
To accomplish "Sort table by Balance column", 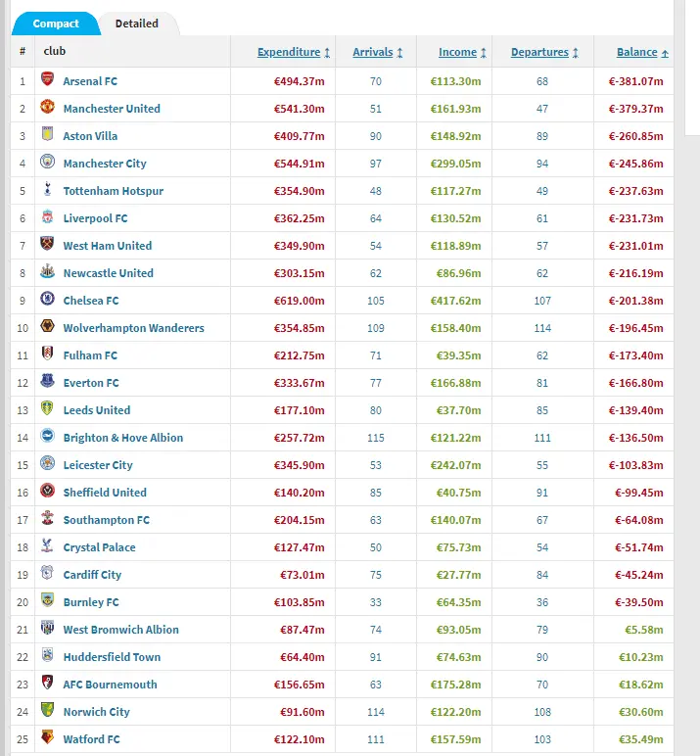I will pos(637,52).
